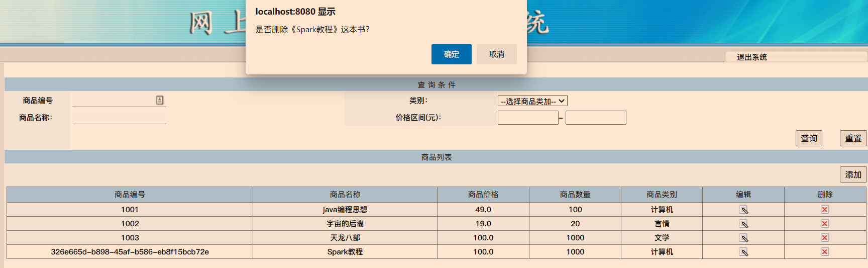Click the 类别 label

[x=418, y=101]
